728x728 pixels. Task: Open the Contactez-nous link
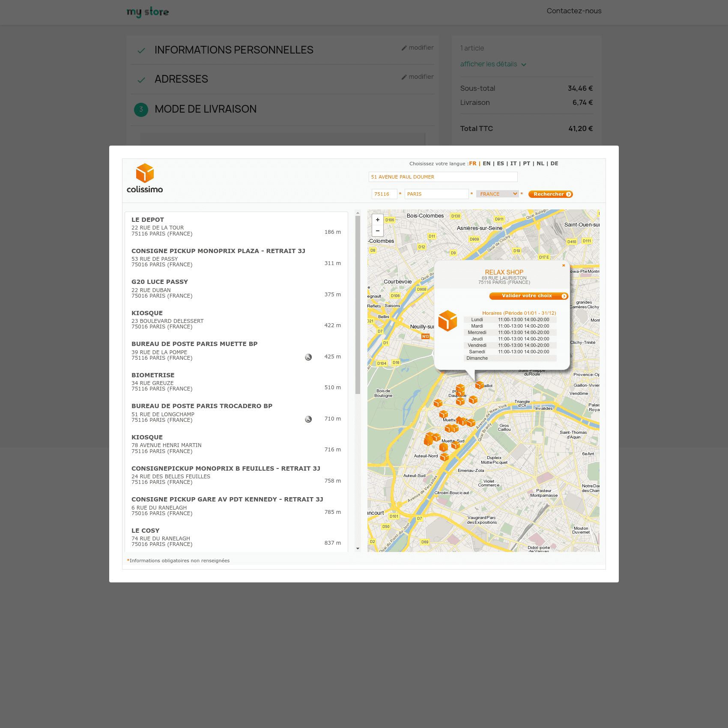click(574, 11)
